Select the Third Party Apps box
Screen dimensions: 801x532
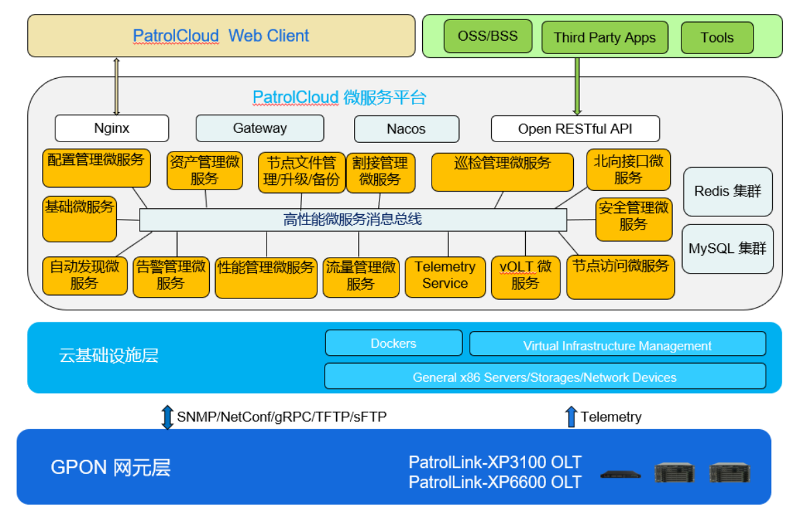605,37
